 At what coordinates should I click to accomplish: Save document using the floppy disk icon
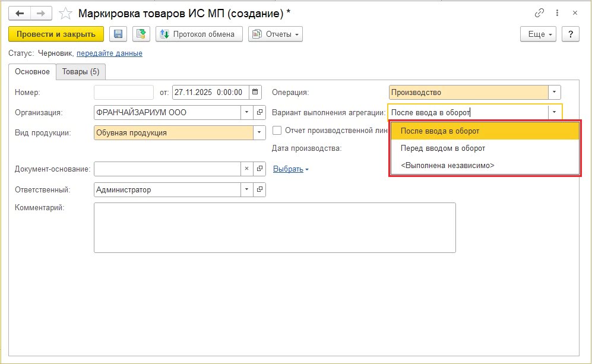coord(118,34)
